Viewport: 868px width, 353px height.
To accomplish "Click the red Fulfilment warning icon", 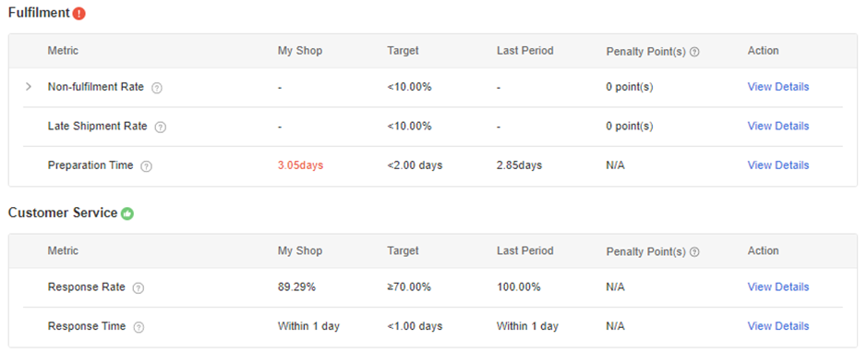I will [78, 13].
